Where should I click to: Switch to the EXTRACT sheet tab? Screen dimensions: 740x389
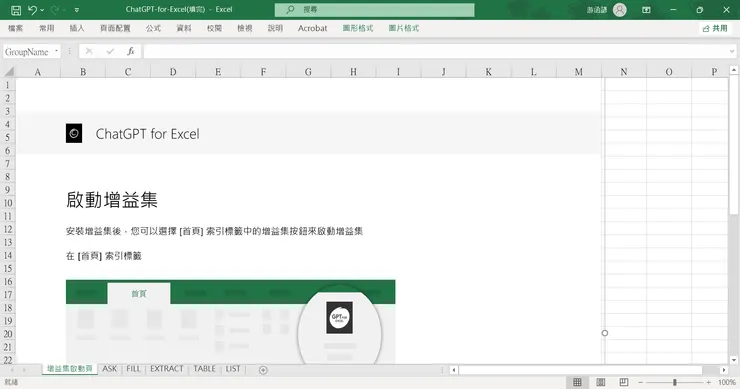[x=167, y=369]
